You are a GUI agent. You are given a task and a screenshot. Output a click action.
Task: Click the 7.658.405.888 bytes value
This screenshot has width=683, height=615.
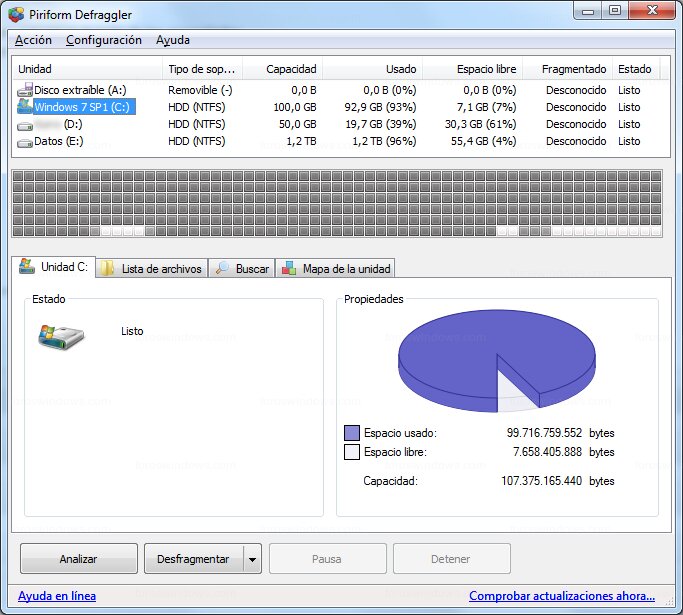[x=547, y=452]
